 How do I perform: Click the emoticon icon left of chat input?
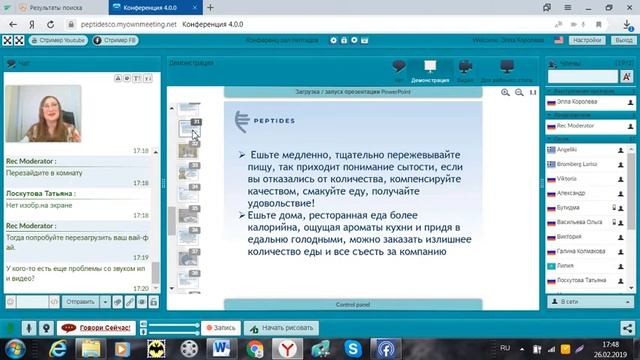[11, 302]
